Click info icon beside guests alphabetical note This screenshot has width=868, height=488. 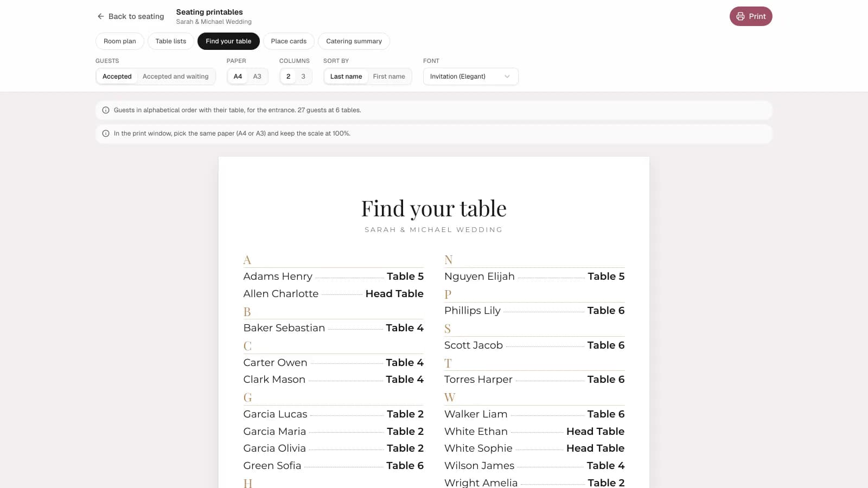point(106,110)
